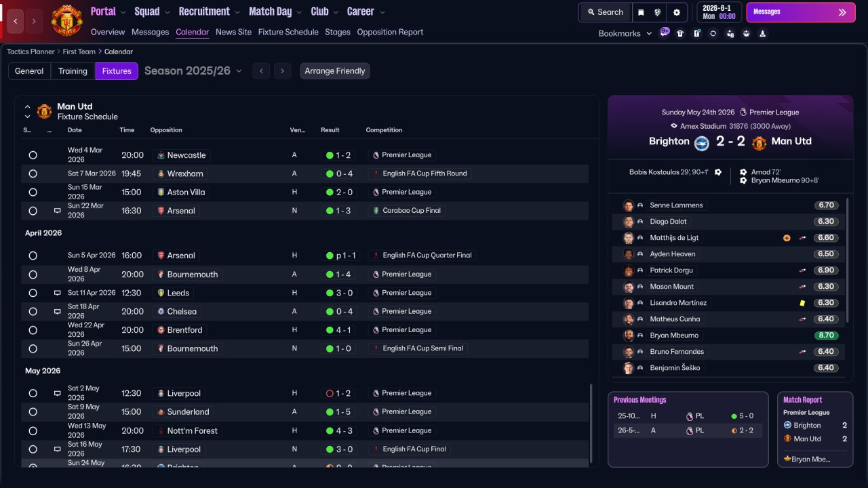
Task: Select the 5 Apr Arsenal fixture radio circle
Action: pyautogui.click(x=33, y=256)
